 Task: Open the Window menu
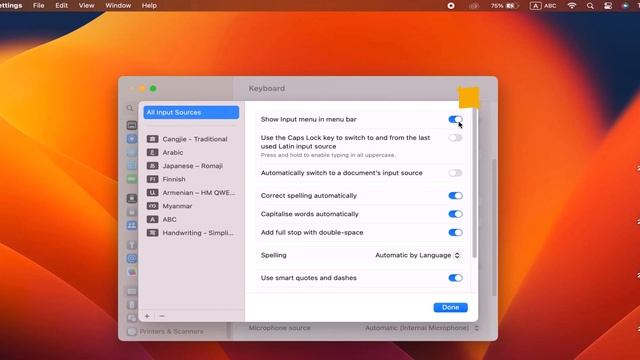pyautogui.click(x=118, y=6)
